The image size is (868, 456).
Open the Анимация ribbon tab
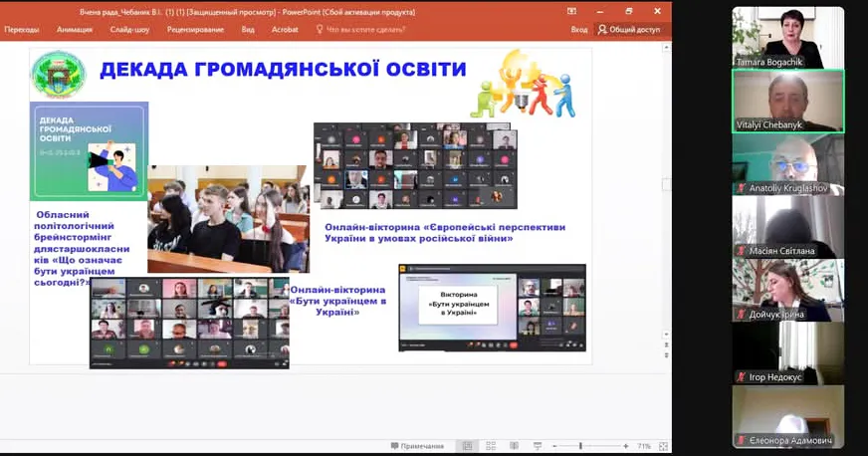[x=75, y=30]
